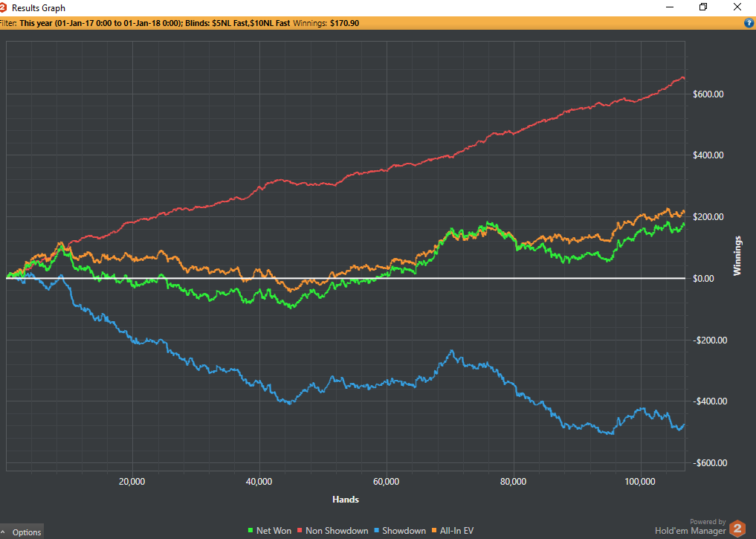Click the 80,000 hands axis label

click(514, 482)
